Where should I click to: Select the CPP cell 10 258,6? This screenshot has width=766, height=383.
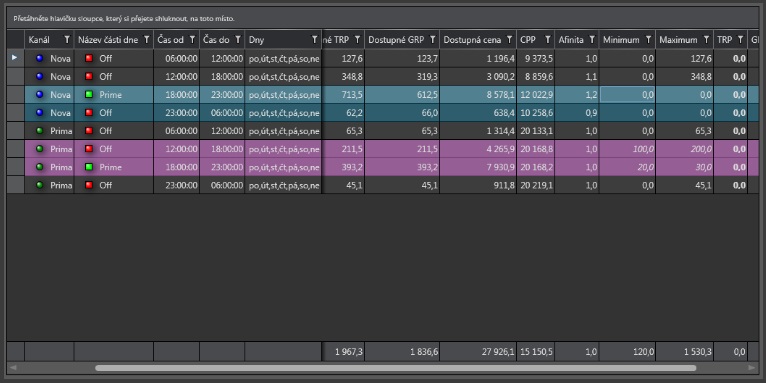coord(535,113)
